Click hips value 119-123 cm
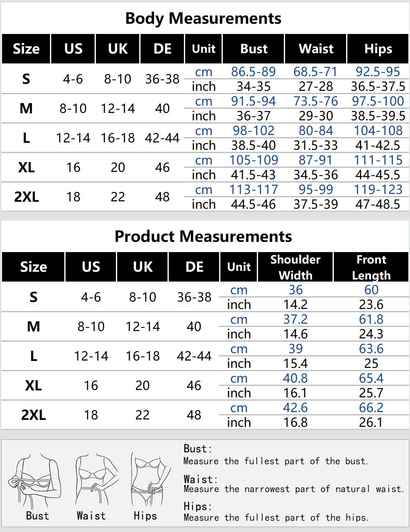 coord(378,189)
